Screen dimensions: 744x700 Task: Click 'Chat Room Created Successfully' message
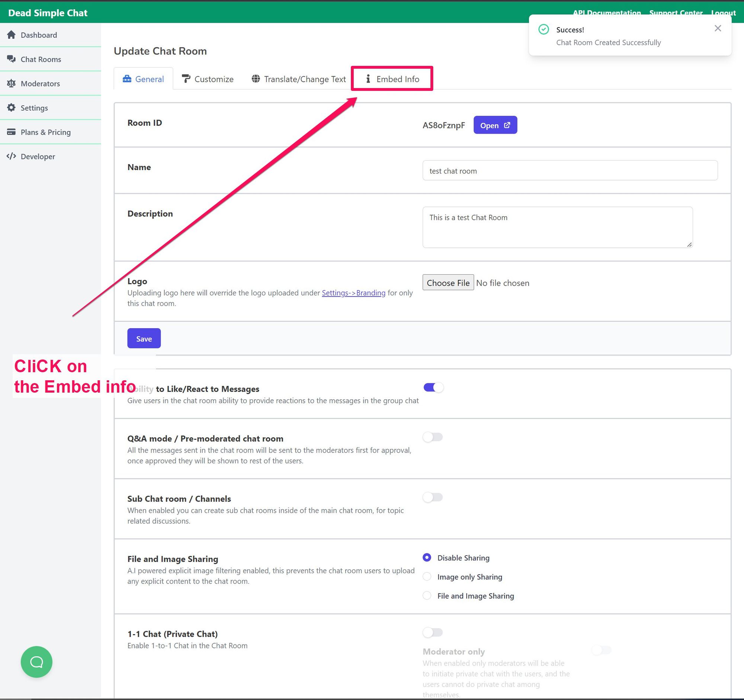609,42
